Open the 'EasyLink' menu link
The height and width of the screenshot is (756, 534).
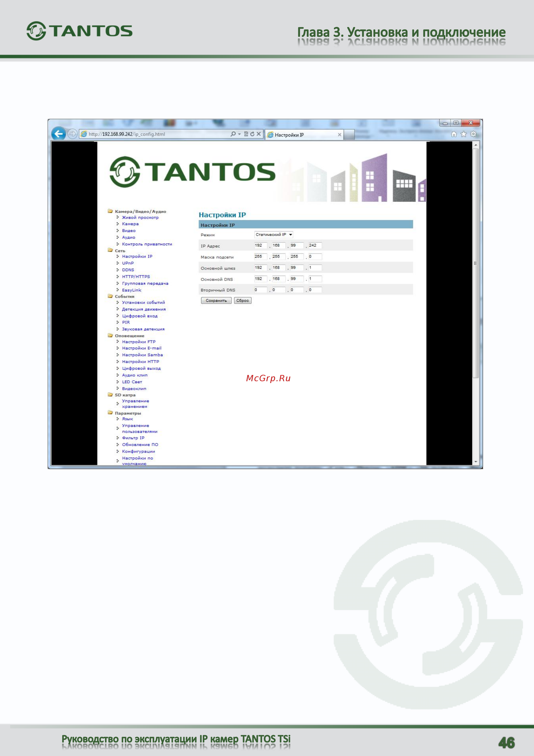[x=132, y=290]
